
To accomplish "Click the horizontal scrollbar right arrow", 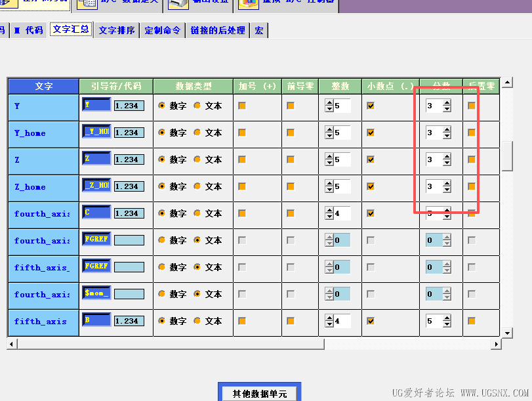I will (496, 344).
